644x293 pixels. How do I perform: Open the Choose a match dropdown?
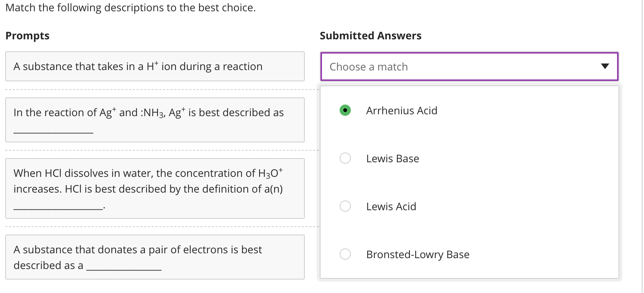(469, 66)
